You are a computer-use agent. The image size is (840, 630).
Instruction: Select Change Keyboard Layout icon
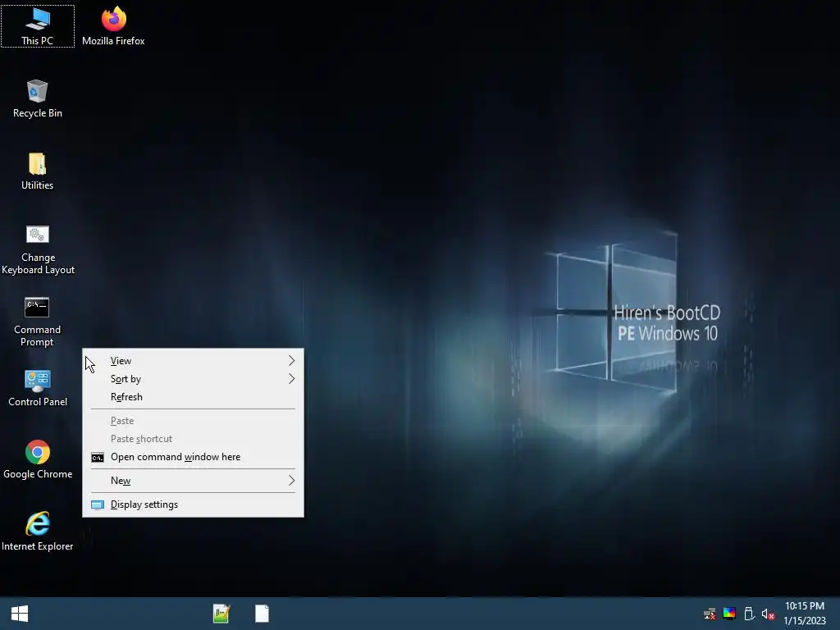point(38,249)
